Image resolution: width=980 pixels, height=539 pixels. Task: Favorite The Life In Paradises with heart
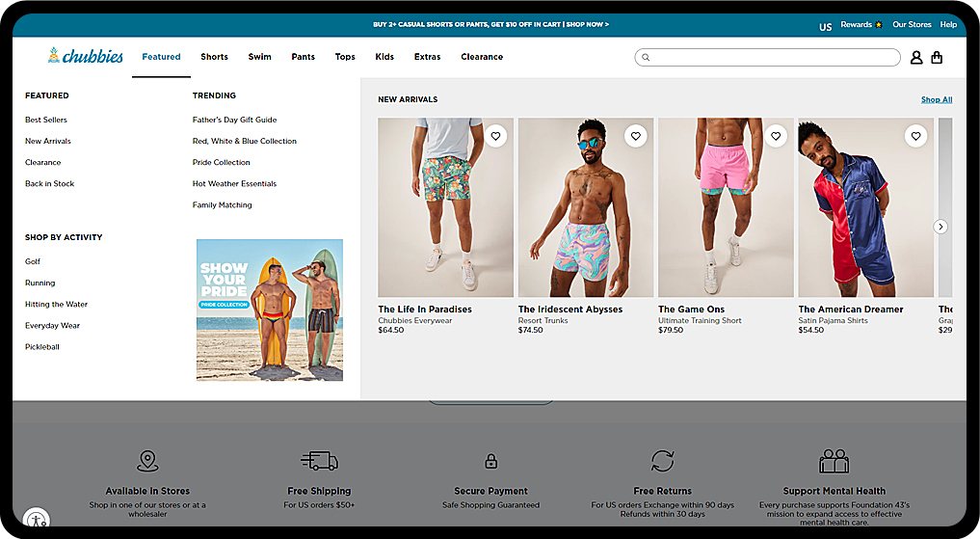click(495, 136)
